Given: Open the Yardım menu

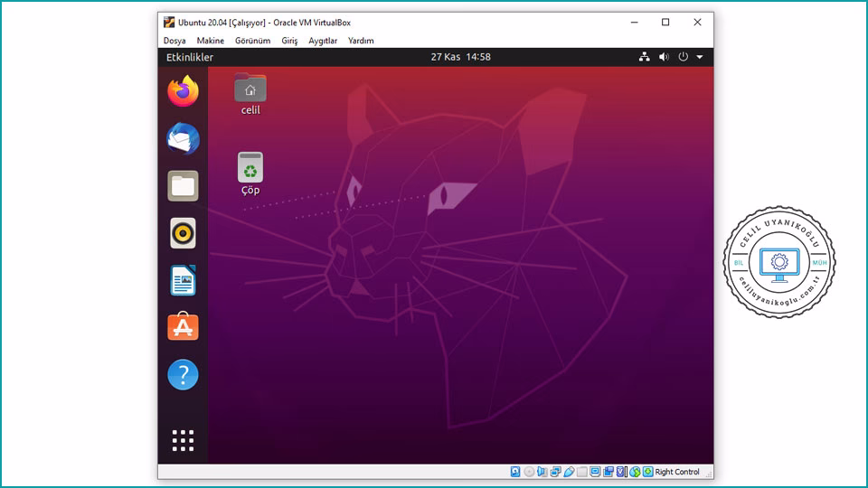Looking at the screenshot, I should pos(361,41).
